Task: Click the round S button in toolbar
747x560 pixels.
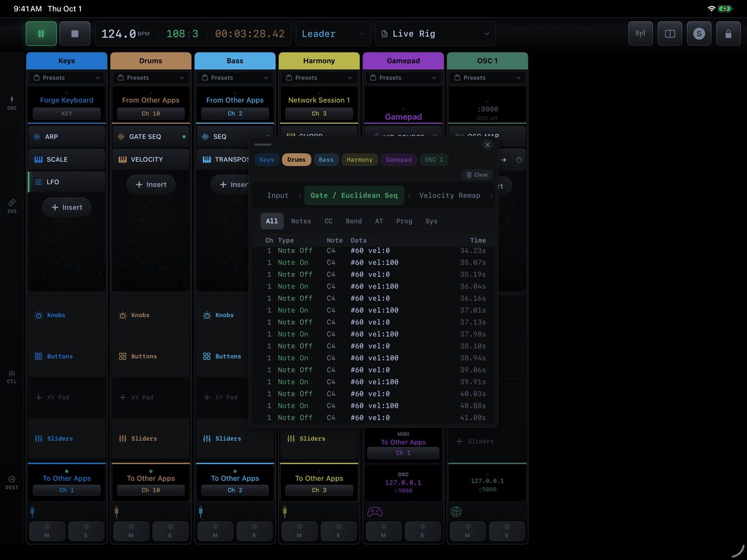Action: (x=699, y=34)
